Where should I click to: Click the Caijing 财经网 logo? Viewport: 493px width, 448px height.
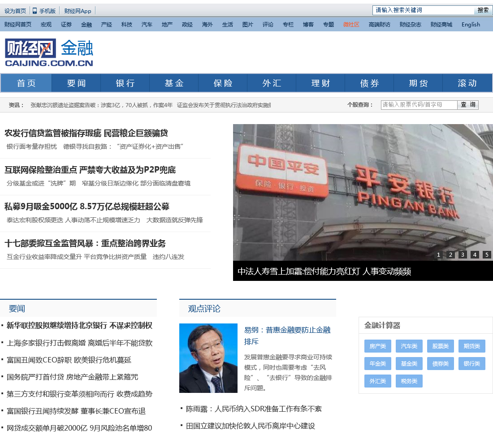49,52
